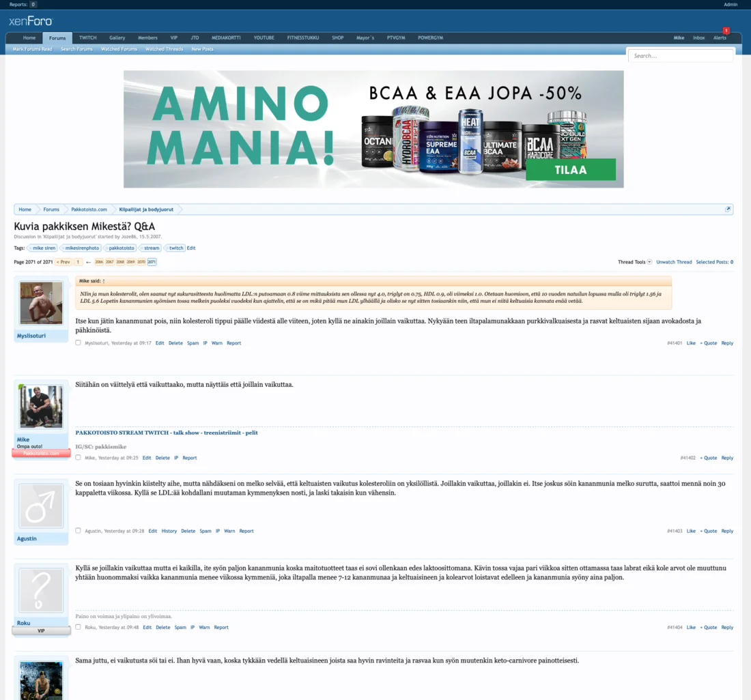Click the < Prev pagination button
751x700 pixels.
tap(63, 261)
